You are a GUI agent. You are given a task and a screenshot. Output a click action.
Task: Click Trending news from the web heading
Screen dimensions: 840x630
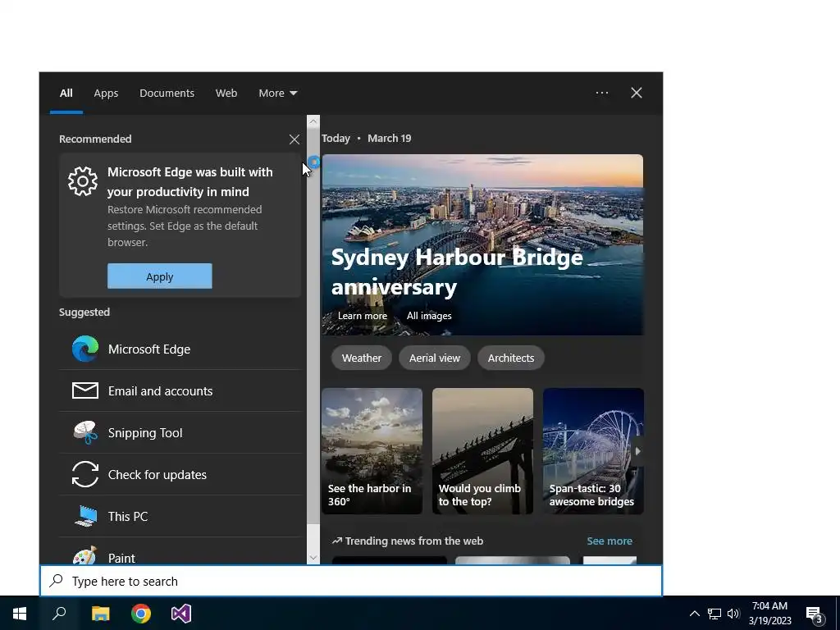[x=413, y=541]
